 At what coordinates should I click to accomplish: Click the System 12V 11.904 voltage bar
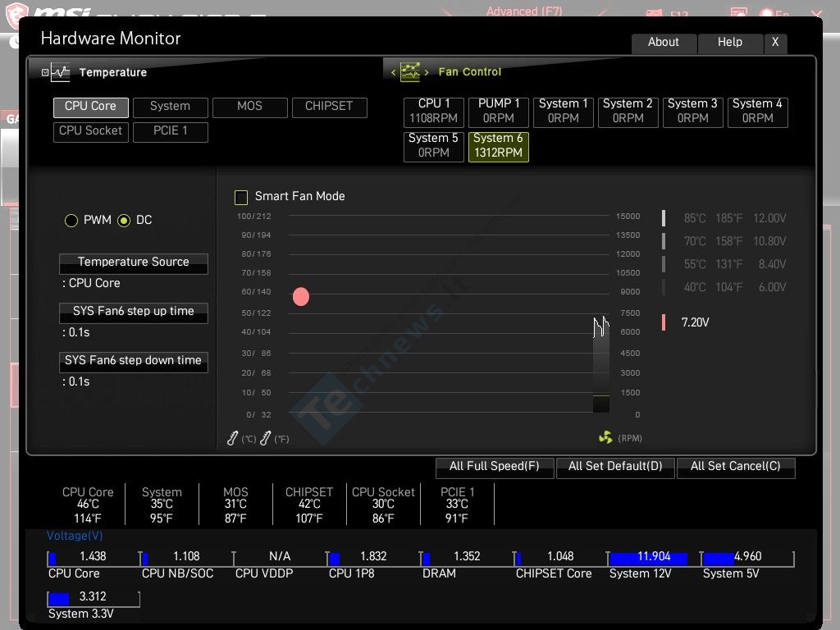[654, 558]
